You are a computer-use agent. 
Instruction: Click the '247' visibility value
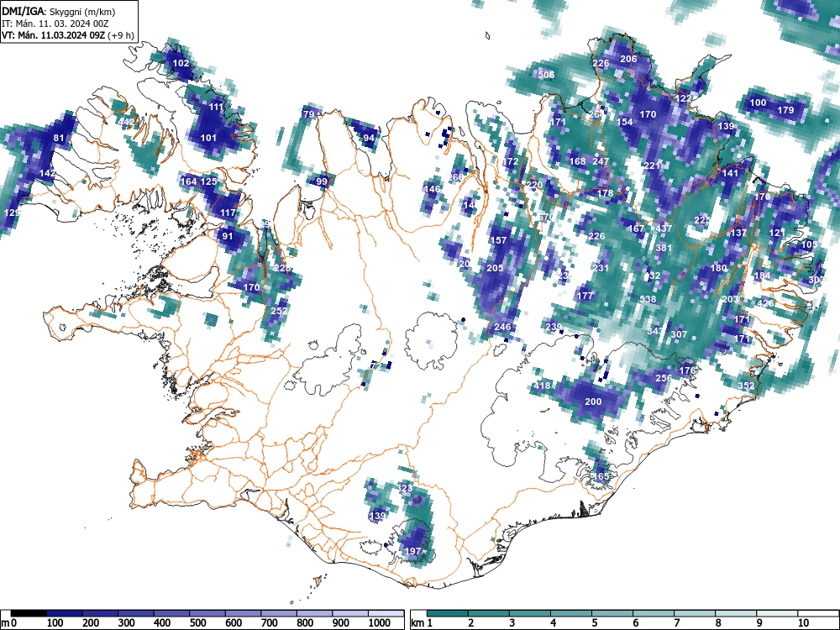pyautogui.click(x=601, y=160)
